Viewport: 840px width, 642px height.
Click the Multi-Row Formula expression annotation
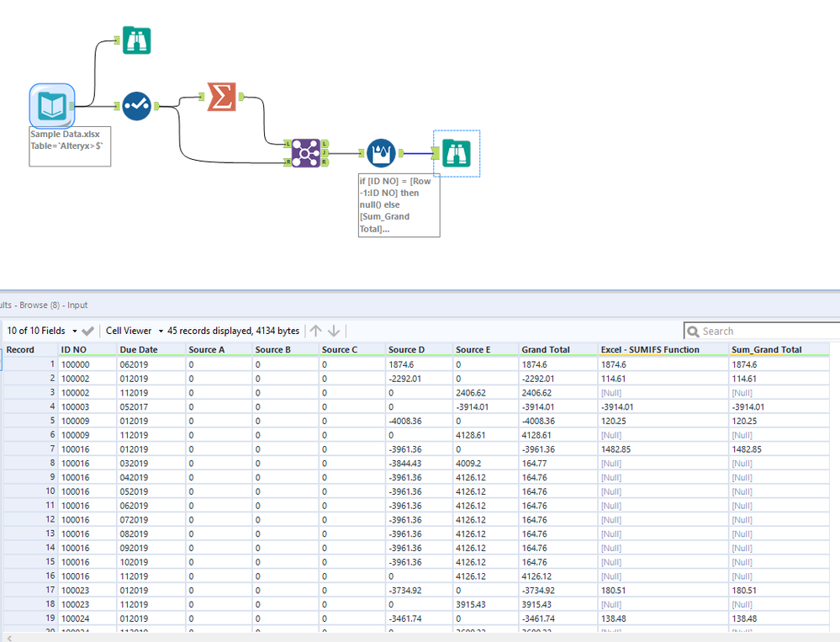(x=399, y=204)
